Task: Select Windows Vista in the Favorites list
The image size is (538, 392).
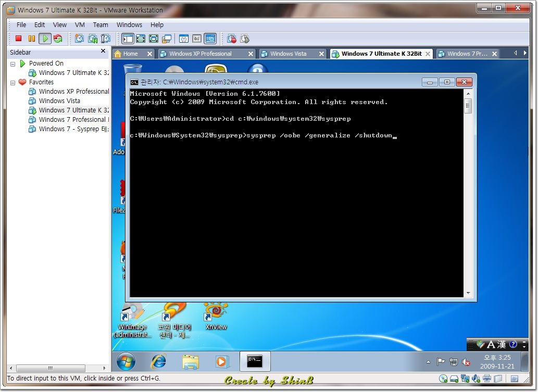Action: (x=59, y=101)
